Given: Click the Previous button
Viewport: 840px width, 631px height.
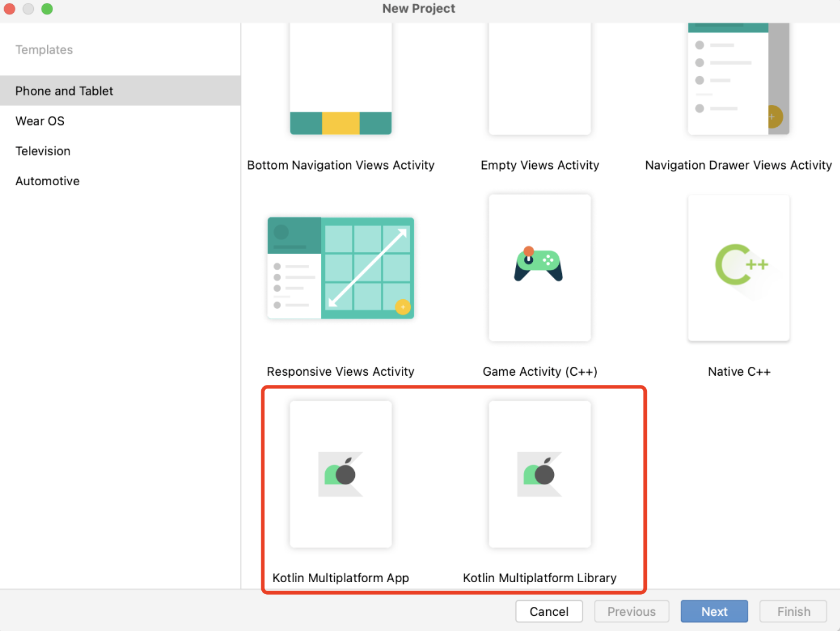Looking at the screenshot, I should (x=632, y=611).
